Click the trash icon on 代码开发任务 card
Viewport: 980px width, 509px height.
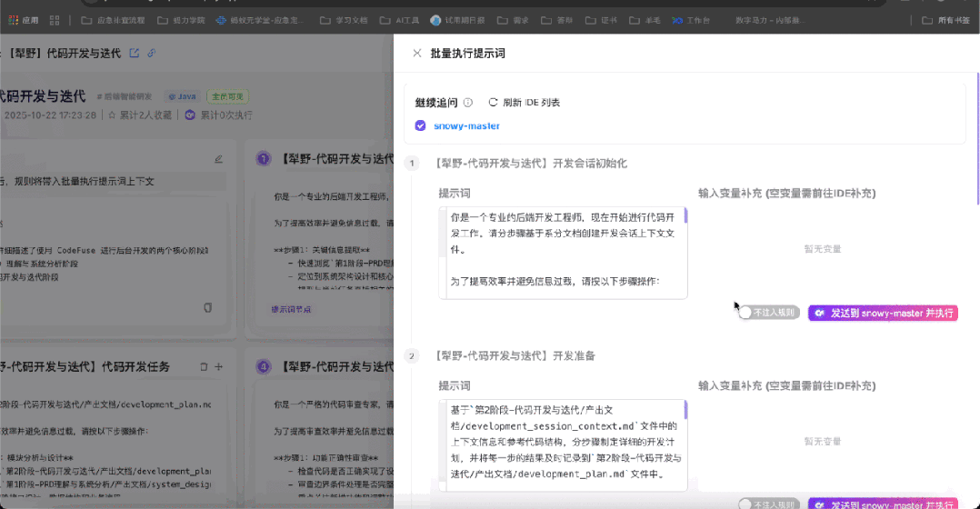coord(204,367)
